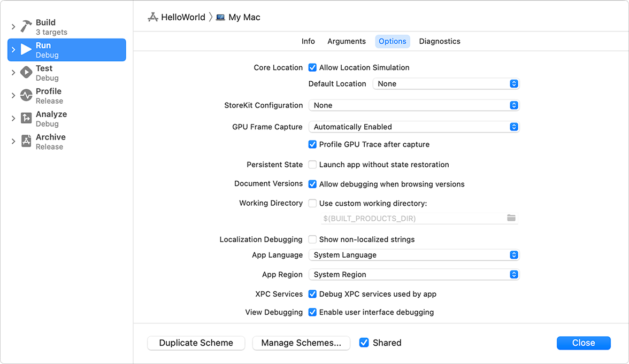The image size is (629, 364).
Task: Enable Launch app without state restoration
Action: [x=313, y=165]
